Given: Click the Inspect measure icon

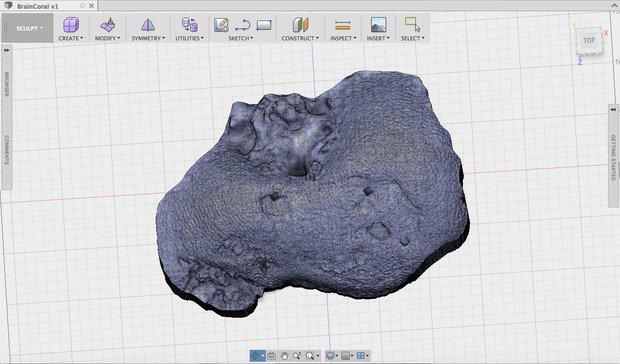Looking at the screenshot, I should pyautogui.click(x=342, y=25).
